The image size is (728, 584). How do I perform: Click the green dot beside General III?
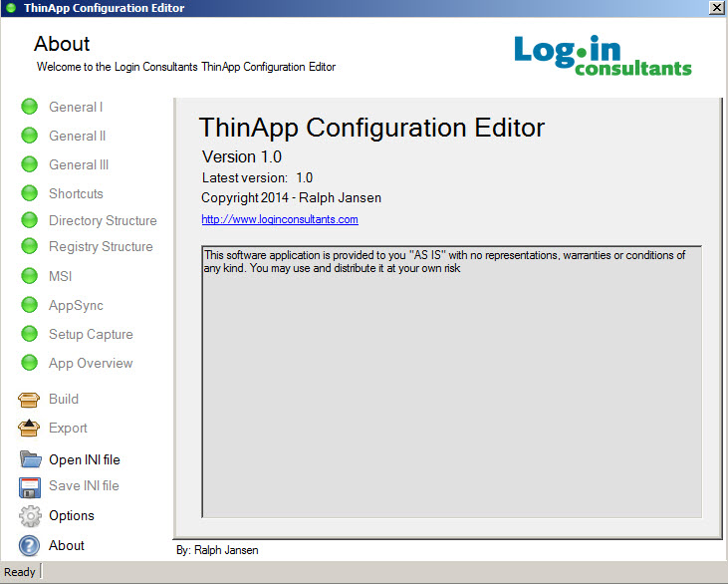[x=29, y=164]
